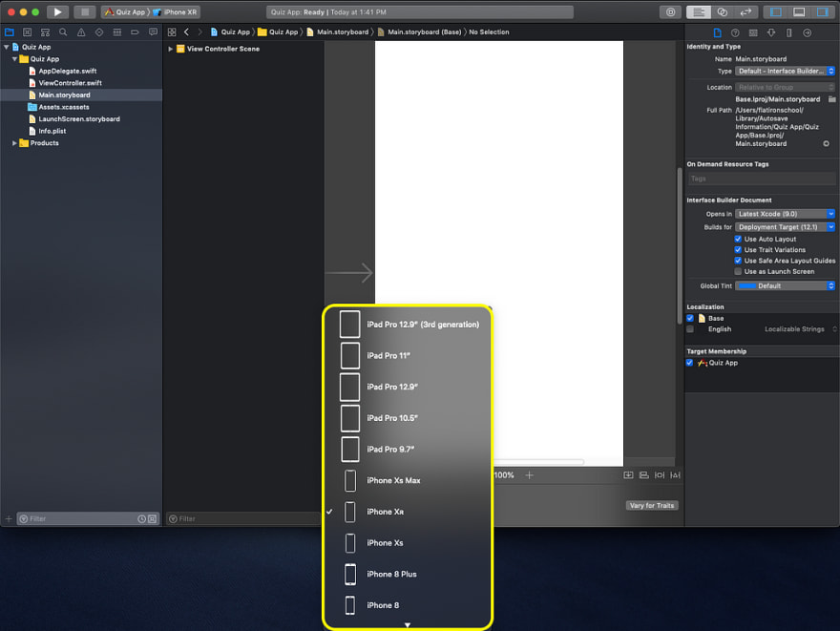Show the Attributes inspector
840x631 pixels.
click(x=771, y=32)
